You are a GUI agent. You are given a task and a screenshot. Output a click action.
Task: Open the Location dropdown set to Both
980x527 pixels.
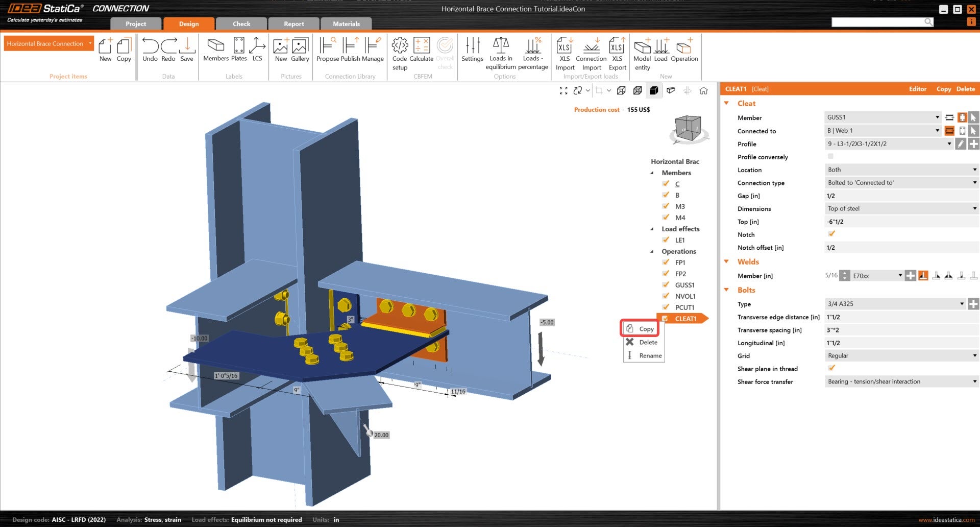point(901,170)
